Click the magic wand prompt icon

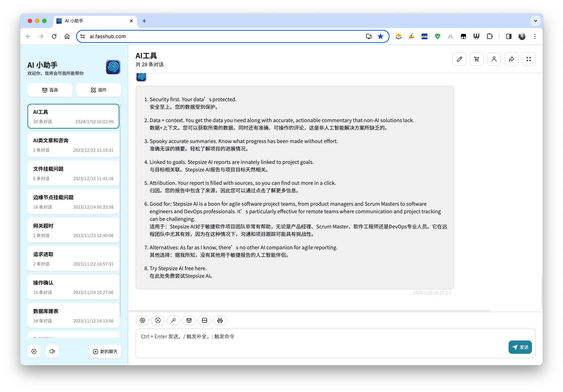click(173, 320)
